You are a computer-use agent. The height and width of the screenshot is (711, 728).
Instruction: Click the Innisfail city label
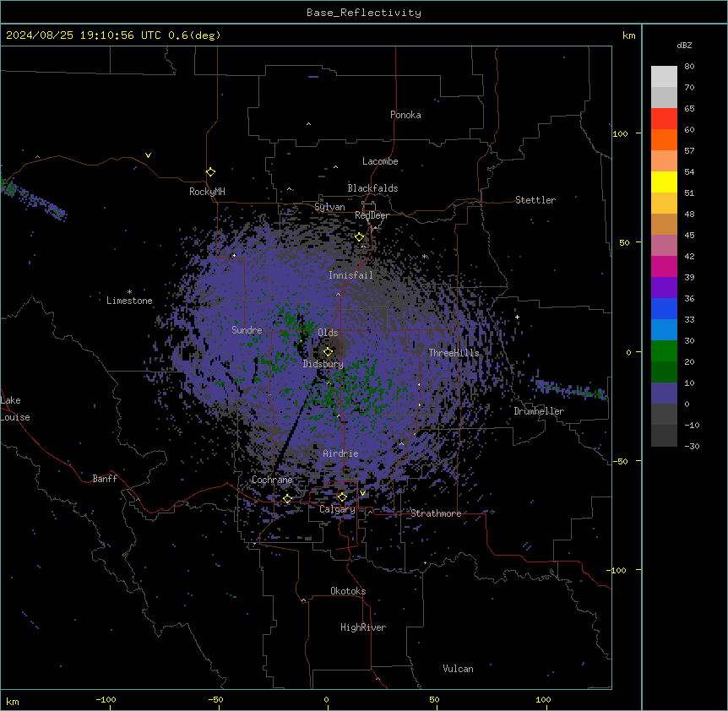[x=350, y=275]
